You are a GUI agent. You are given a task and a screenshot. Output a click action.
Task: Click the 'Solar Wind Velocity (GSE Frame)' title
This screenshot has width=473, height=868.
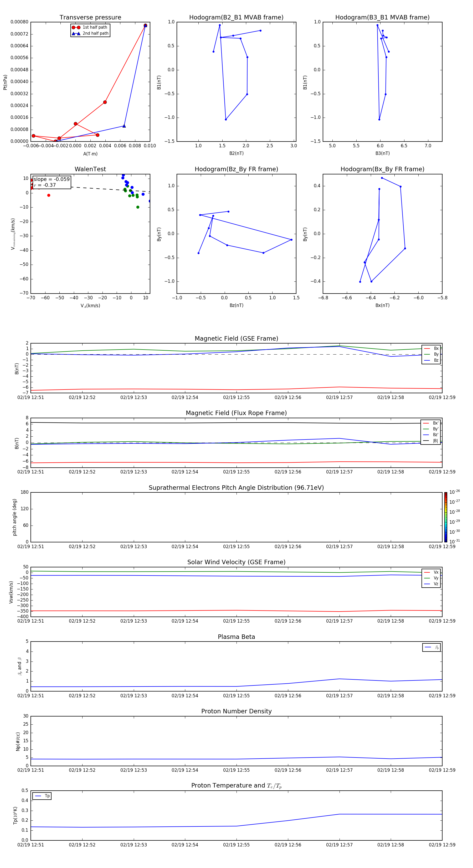tap(236, 562)
